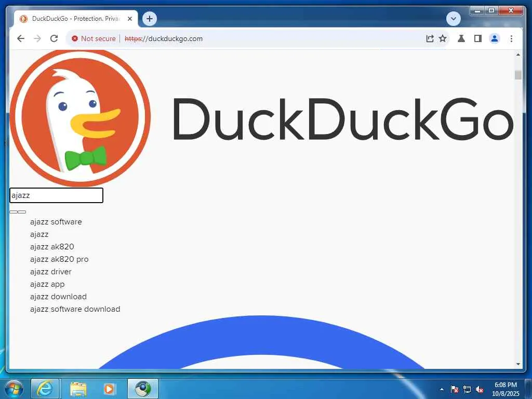The height and width of the screenshot is (399, 532).
Task: Choose the suggestion ajazz ak820 pro
Action: coord(59,259)
